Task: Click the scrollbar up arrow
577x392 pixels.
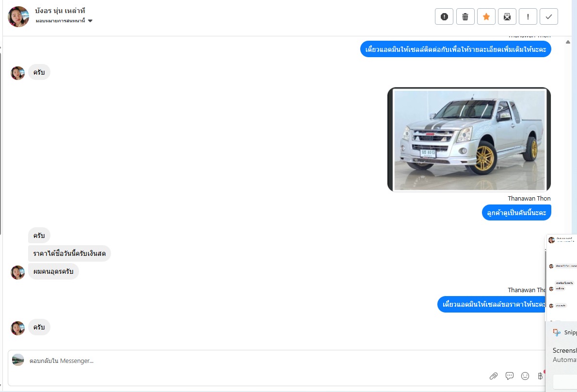Action: pos(568,42)
